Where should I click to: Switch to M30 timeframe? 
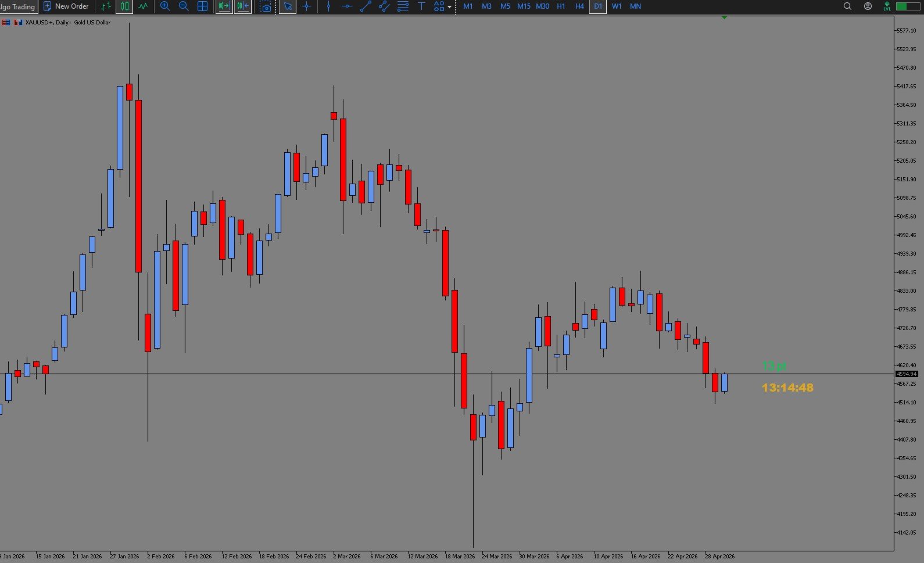click(542, 6)
